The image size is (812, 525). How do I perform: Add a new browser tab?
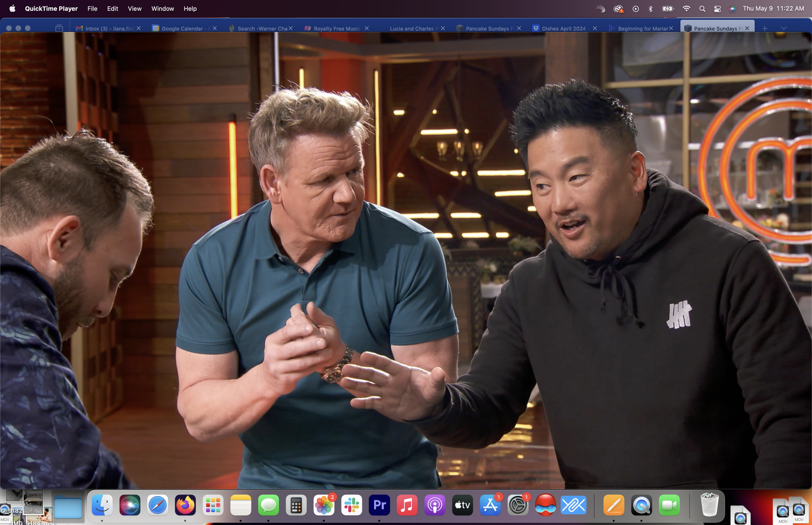click(x=765, y=28)
